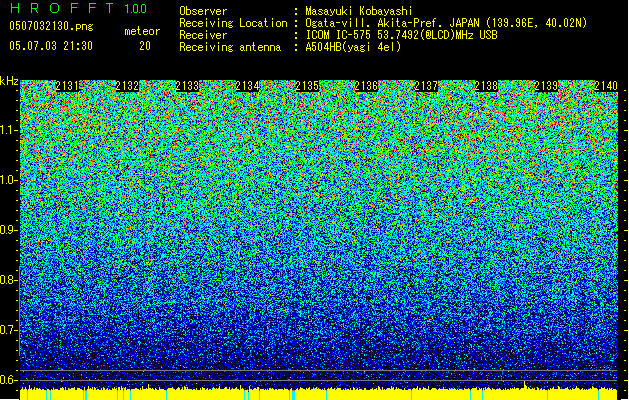Select the 2135 time label
The width and height of the screenshot is (629, 400).
pos(307,86)
